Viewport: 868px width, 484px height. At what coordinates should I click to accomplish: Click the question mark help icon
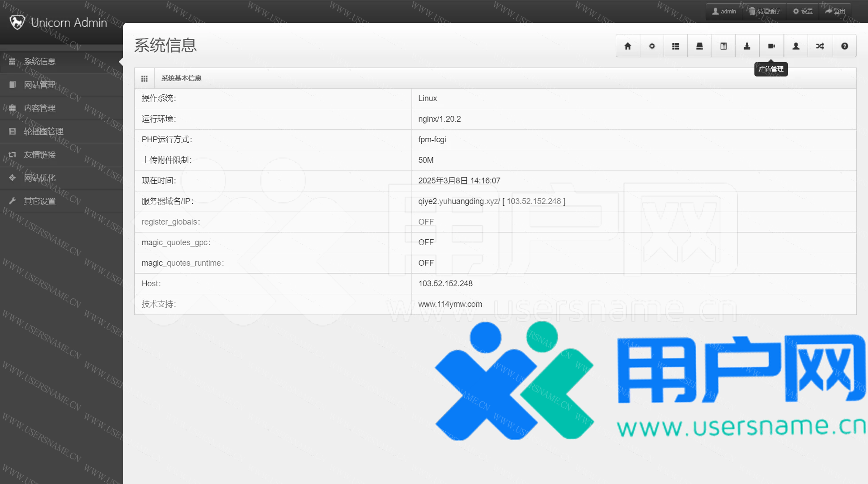(845, 46)
